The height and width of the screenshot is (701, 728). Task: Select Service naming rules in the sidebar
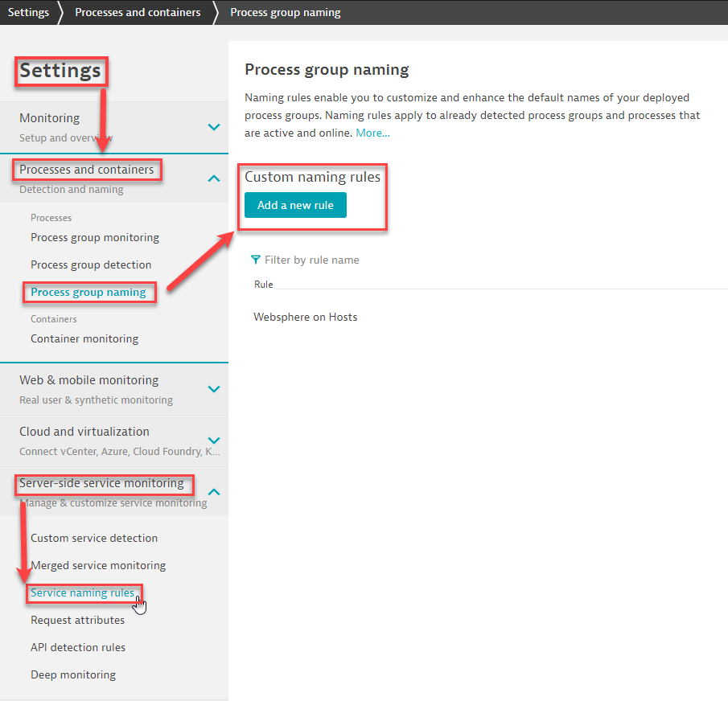83,592
